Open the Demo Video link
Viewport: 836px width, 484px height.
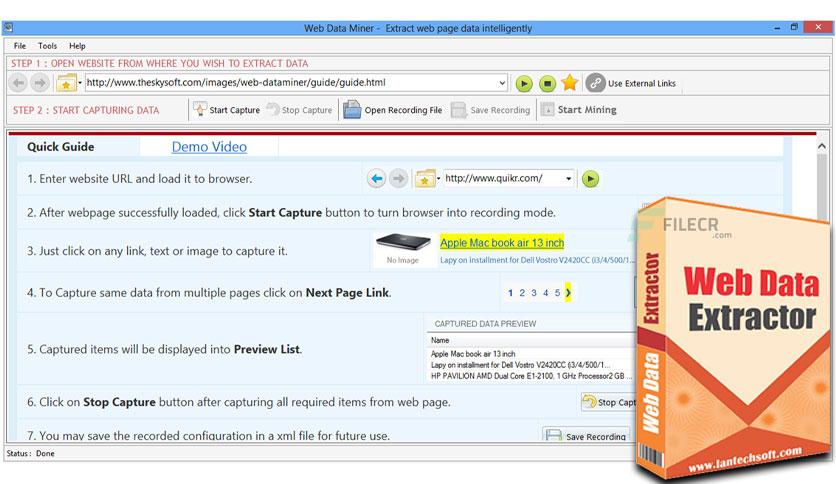(x=209, y=147)
